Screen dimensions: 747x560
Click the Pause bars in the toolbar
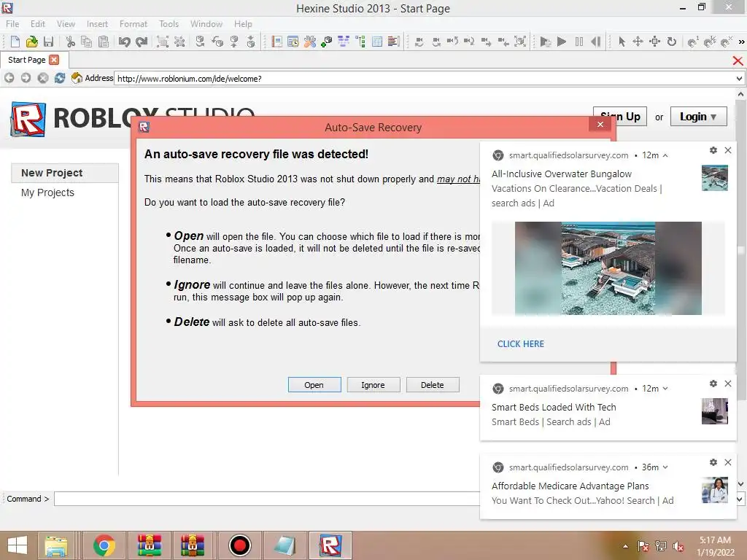(578, 42)
